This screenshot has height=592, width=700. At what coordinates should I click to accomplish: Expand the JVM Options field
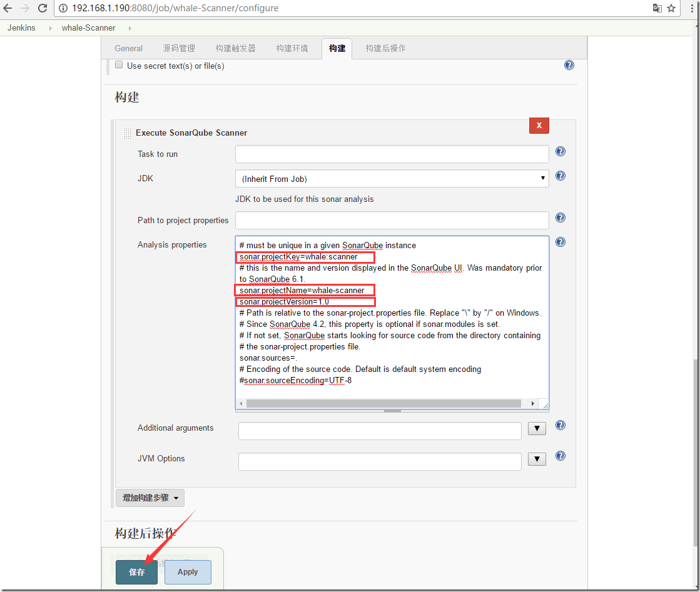537,459
